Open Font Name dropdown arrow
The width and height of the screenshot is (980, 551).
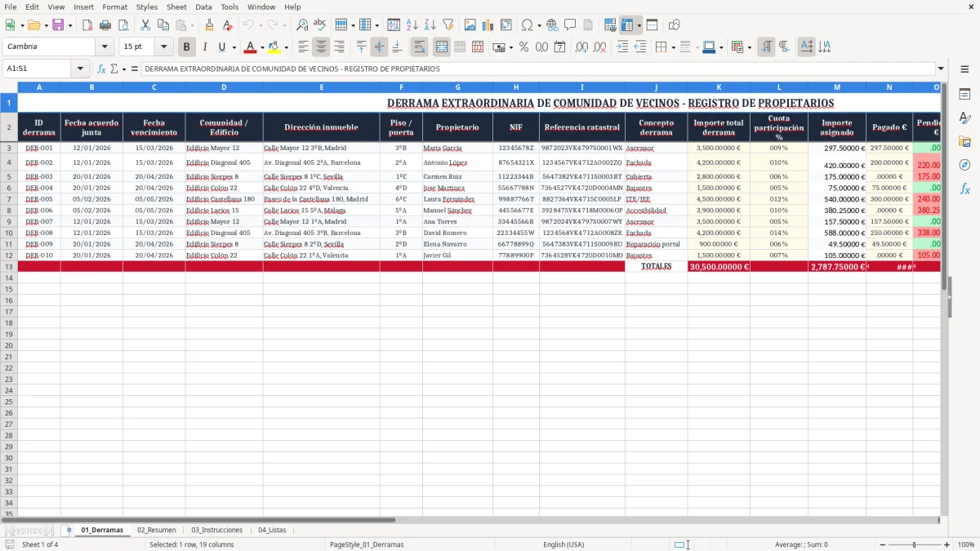click(105, 47)
